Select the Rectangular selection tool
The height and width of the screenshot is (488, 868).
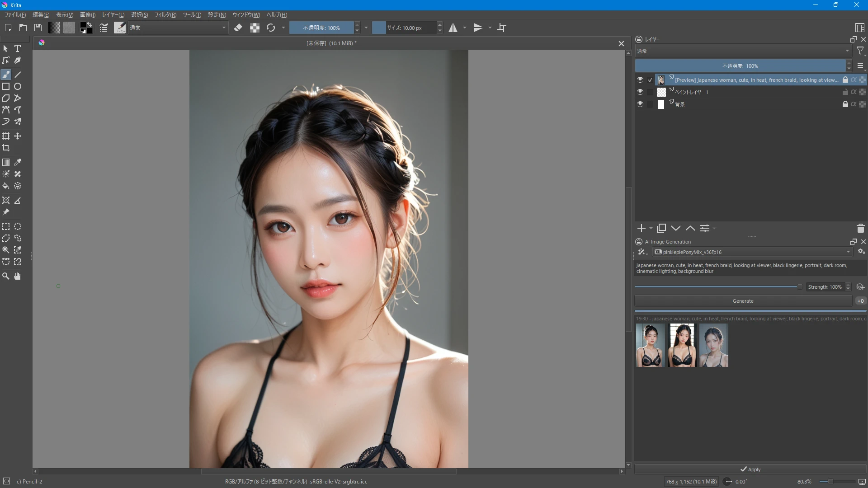click(x=6, y=227)
